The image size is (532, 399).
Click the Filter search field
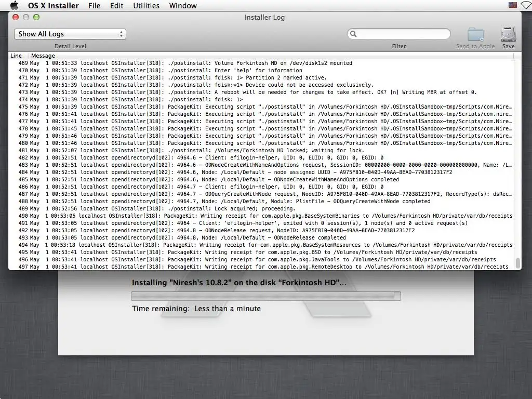pyautogui.click(x=399, y=34)
